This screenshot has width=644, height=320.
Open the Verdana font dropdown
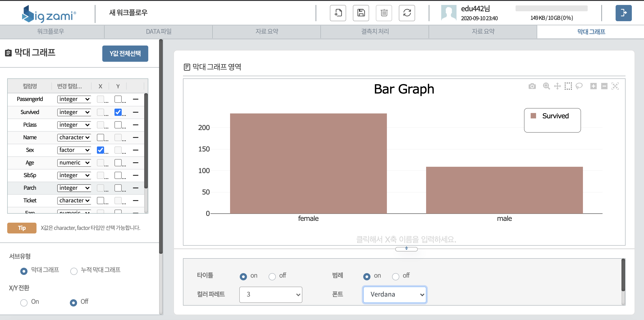pyautogui.click(x=395, y=295)
